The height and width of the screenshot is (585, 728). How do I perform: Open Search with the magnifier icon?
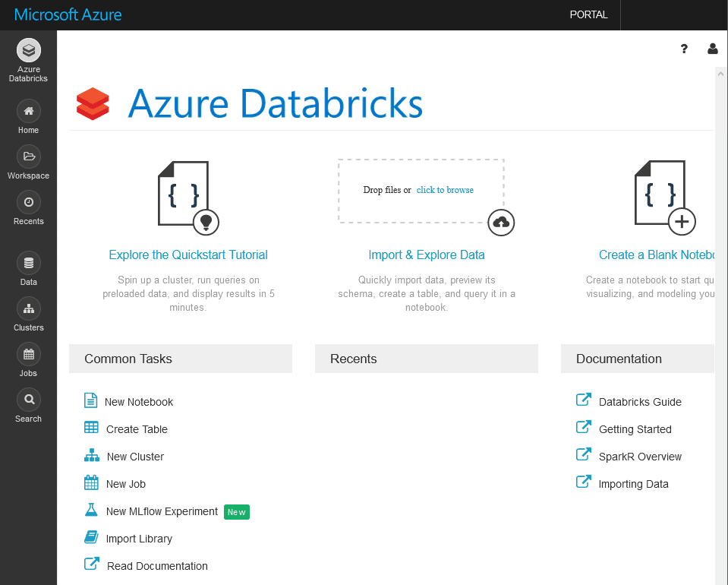pyautogui.click(x=29, y=400)
